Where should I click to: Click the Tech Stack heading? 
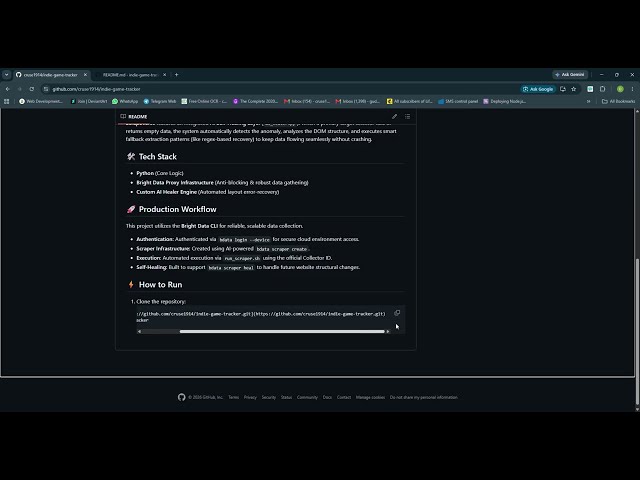158,157
